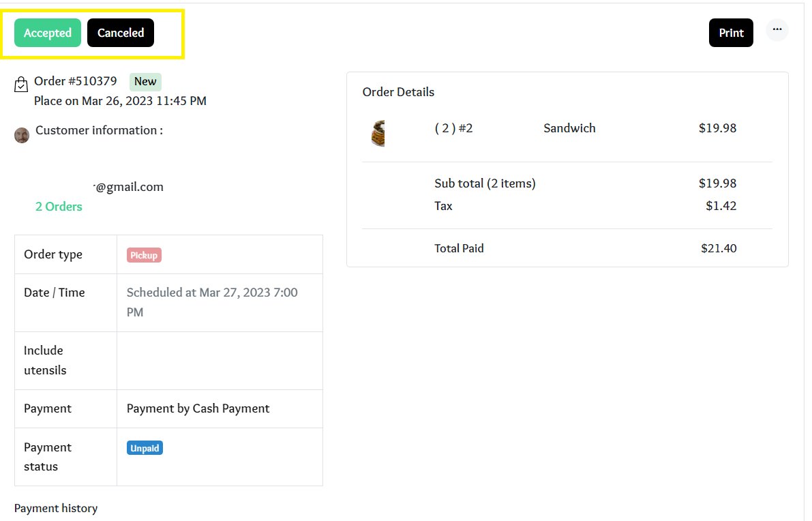Click the Sandwich item name

click(569, 128)
